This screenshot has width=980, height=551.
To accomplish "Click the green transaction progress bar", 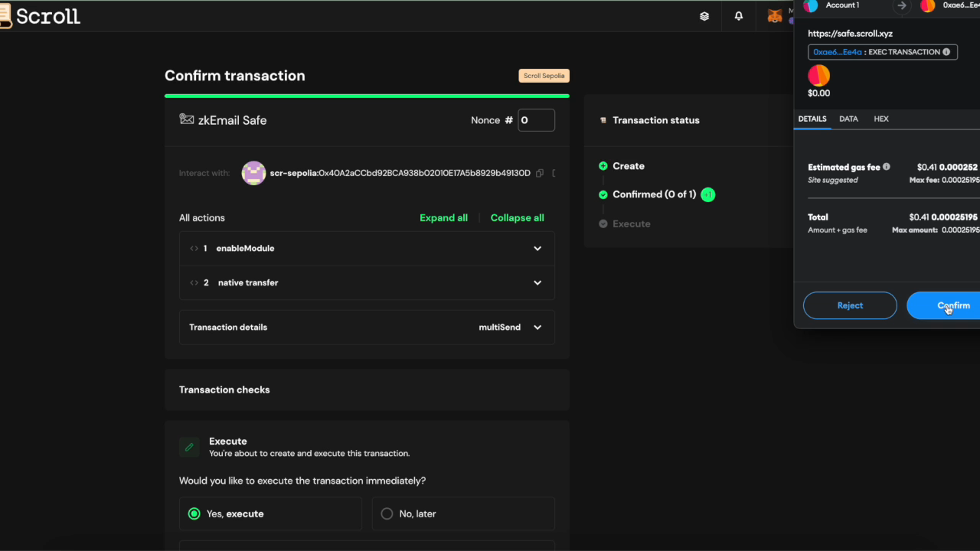I will point(367,96).
